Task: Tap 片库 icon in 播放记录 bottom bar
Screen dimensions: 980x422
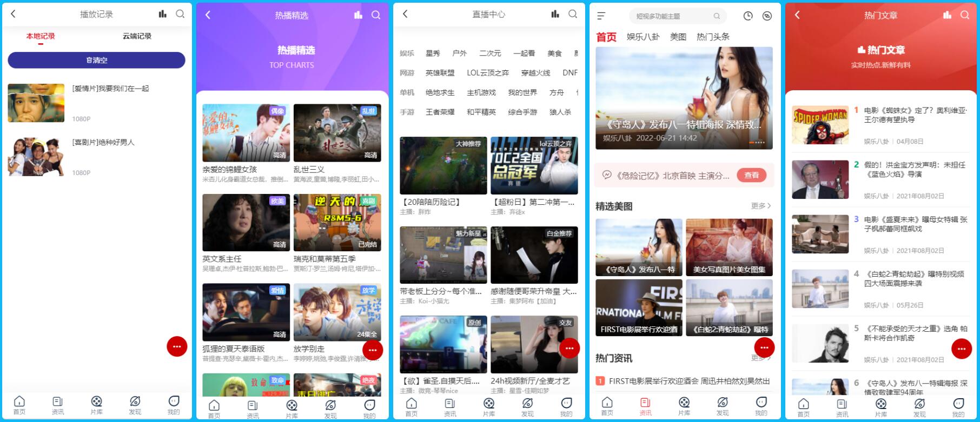Action: click(x=96, y=404)
